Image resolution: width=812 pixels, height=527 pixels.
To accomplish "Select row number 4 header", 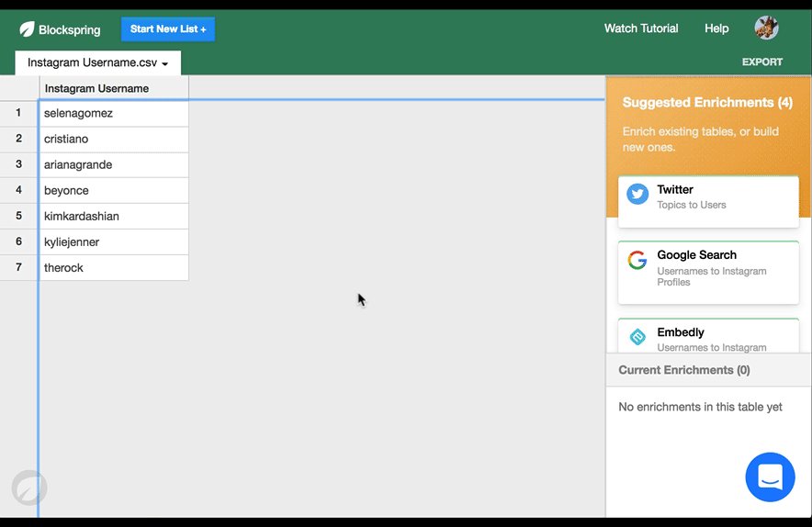I will click(x=19, y=190).
